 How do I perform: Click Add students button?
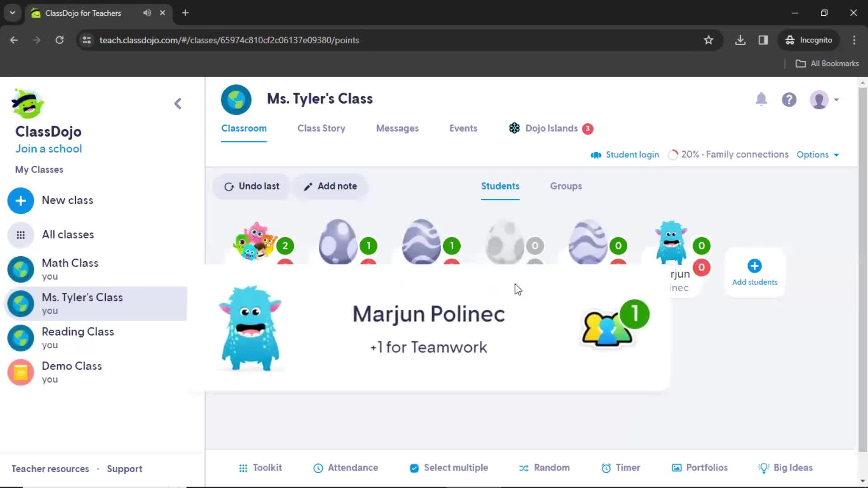pos(754,272)
